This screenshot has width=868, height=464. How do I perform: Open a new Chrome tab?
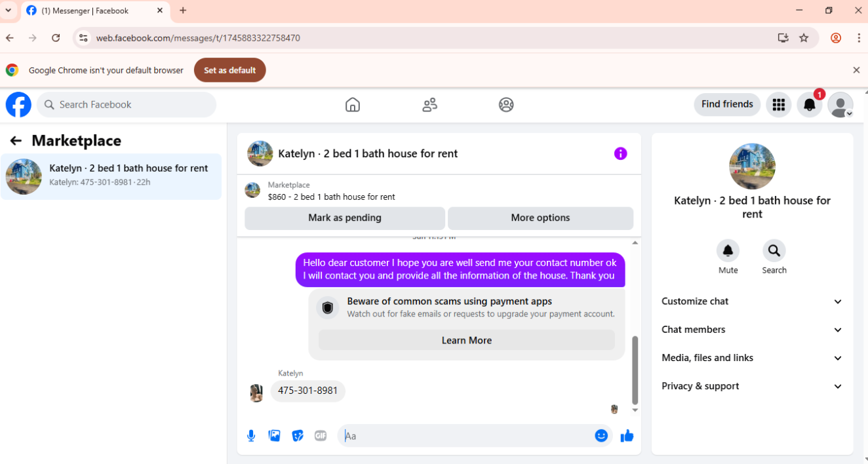pos(183,10)
